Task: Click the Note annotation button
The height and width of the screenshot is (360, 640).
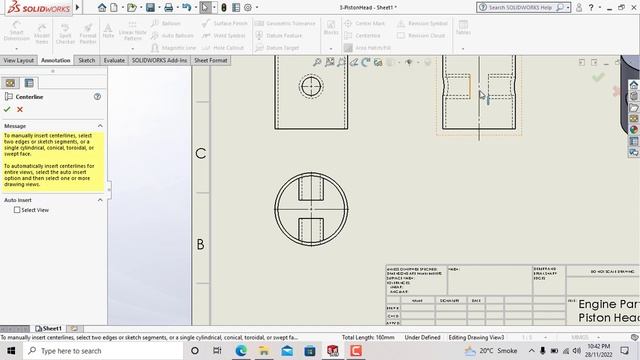Action: tap(108, 31)
